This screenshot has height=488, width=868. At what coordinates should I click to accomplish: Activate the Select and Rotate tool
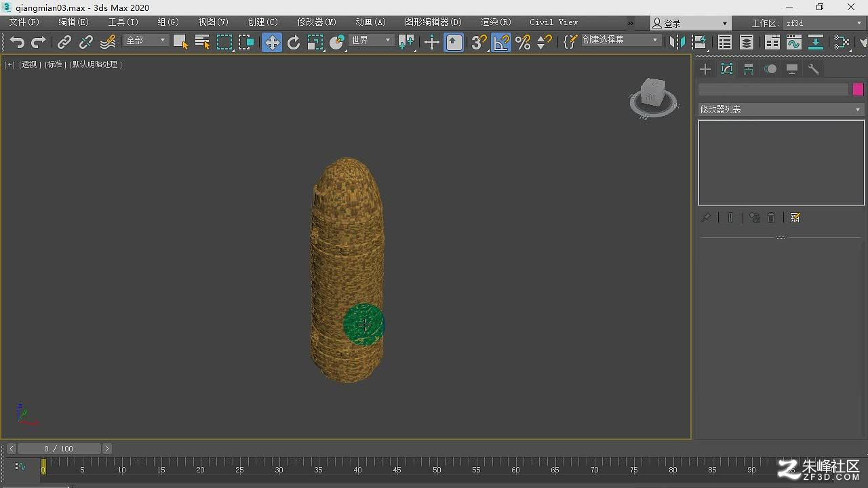(294, 42)
